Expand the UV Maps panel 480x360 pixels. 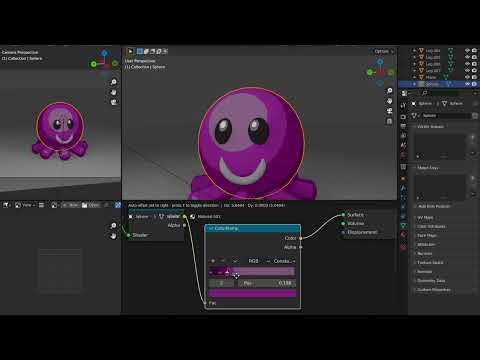pos(425,217)
